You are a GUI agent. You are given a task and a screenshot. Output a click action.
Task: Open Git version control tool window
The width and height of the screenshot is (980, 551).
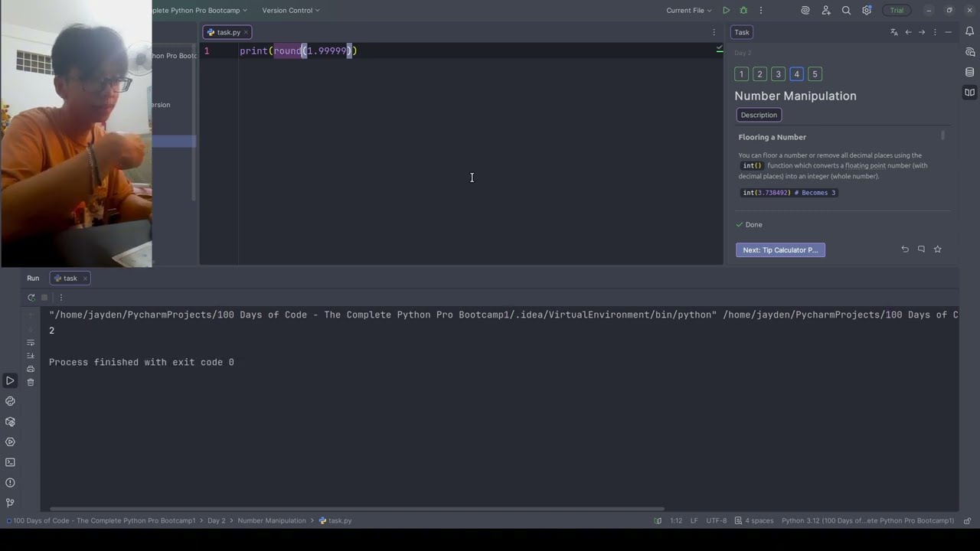click(x=10, y=503)
